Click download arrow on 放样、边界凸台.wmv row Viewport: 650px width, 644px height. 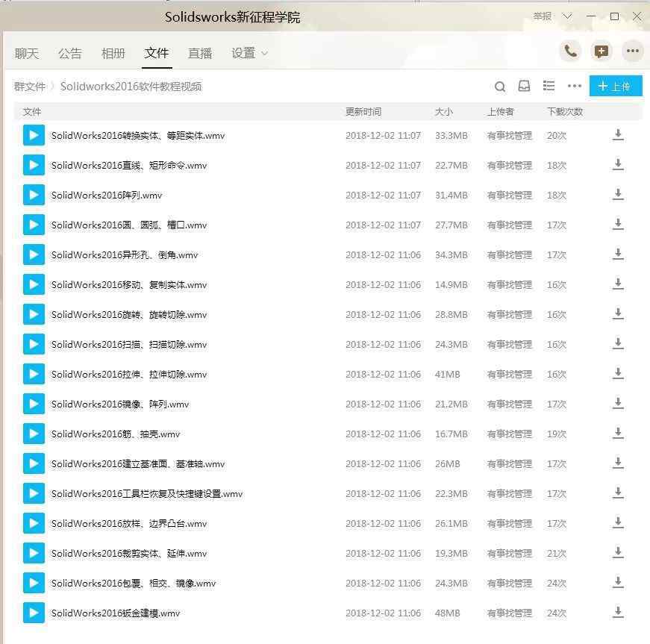click(618, 522)
